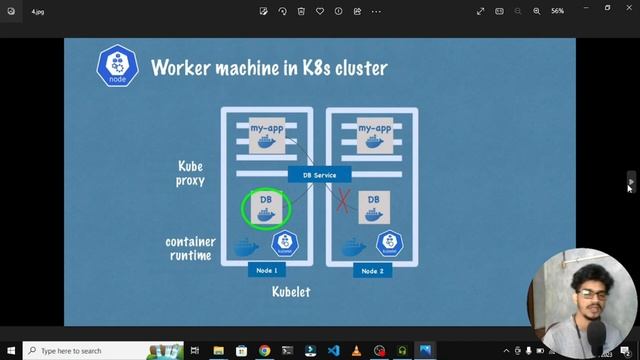The width and height of the screenshot is (640, 360).
Task: Open the terminal app in the taskbar
Action: [x=287, y=351]
